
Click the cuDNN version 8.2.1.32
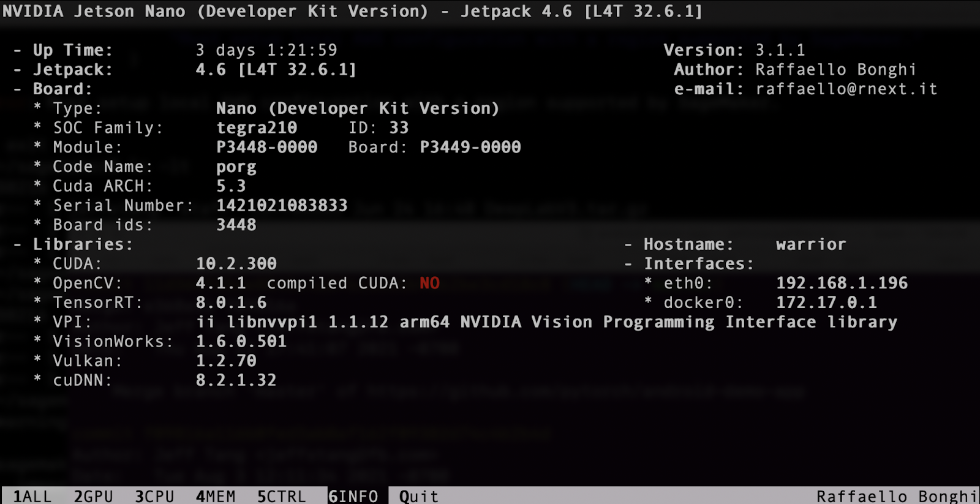236,380
